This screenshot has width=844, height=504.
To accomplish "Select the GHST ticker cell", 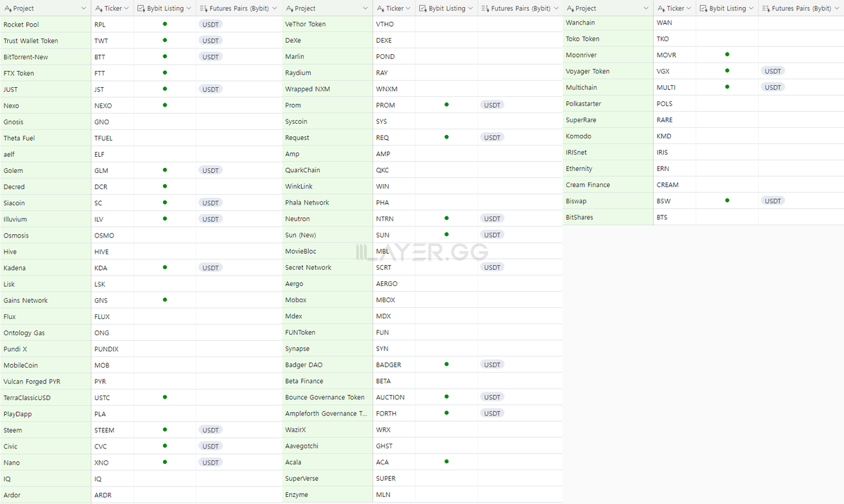I will [394, 446].
